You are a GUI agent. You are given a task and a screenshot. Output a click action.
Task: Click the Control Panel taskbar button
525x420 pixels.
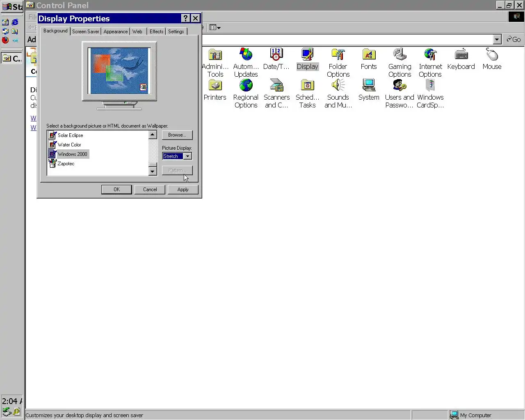click(12, 59)
